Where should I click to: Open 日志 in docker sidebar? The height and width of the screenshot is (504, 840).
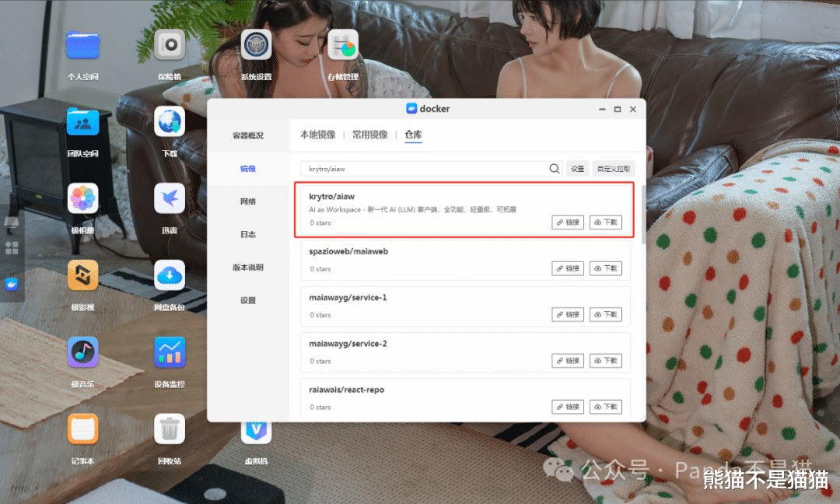(248, 235)
